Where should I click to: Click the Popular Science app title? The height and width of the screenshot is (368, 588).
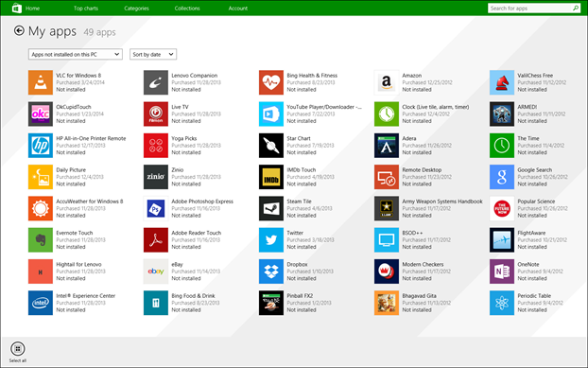pyautogui.click(x=536, y=202)
